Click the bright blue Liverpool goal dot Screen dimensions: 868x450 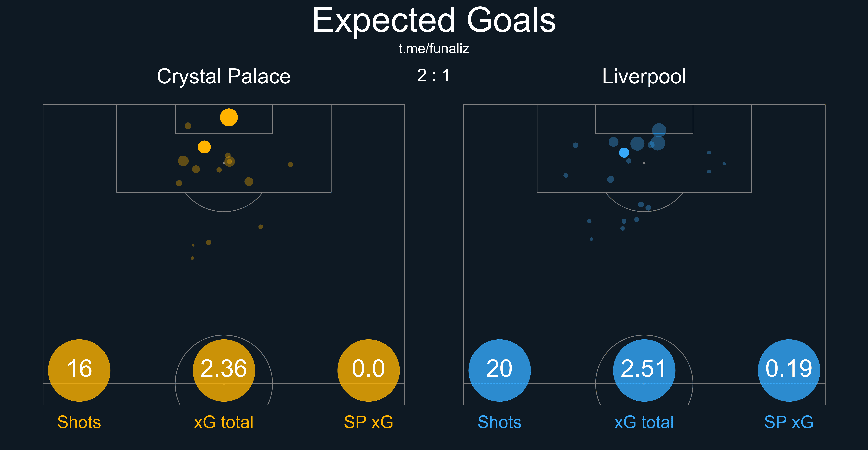624,153
